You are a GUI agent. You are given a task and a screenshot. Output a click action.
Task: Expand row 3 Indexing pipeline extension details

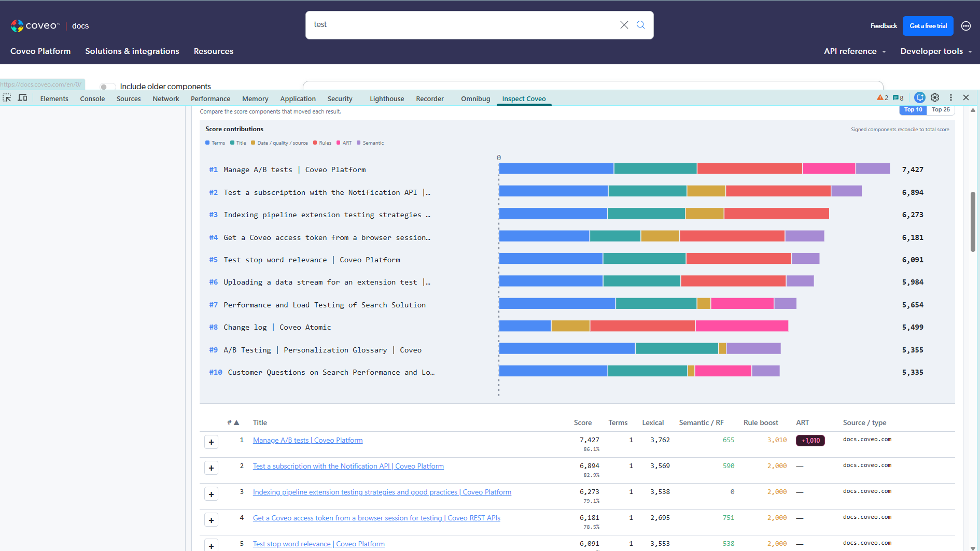(x=211, y=494)
